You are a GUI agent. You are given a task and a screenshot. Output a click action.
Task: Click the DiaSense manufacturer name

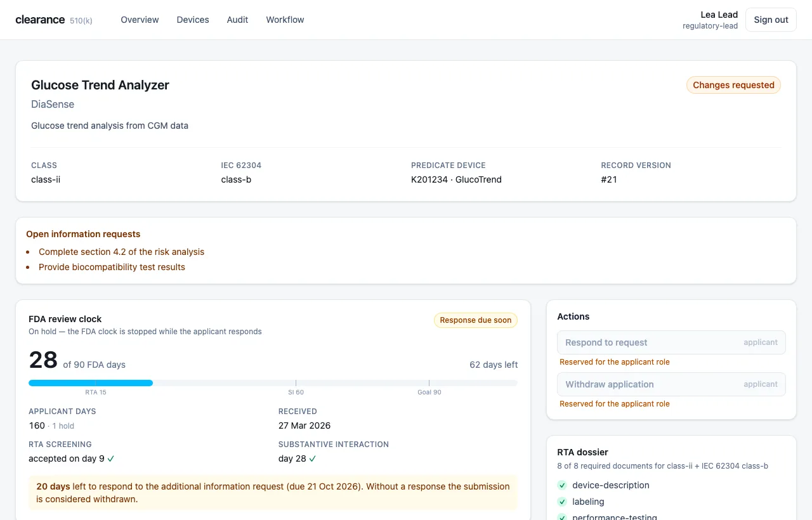[x=53, y=104]
